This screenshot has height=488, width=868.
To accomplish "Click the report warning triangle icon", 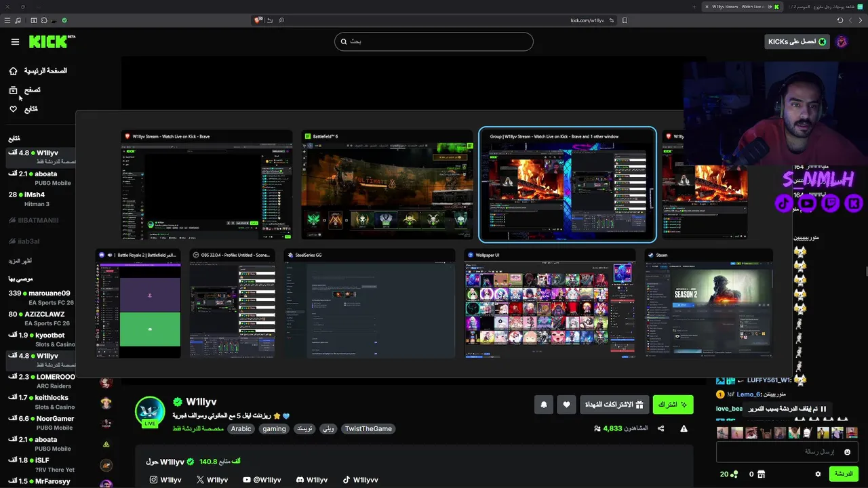I will click(684, 428).
